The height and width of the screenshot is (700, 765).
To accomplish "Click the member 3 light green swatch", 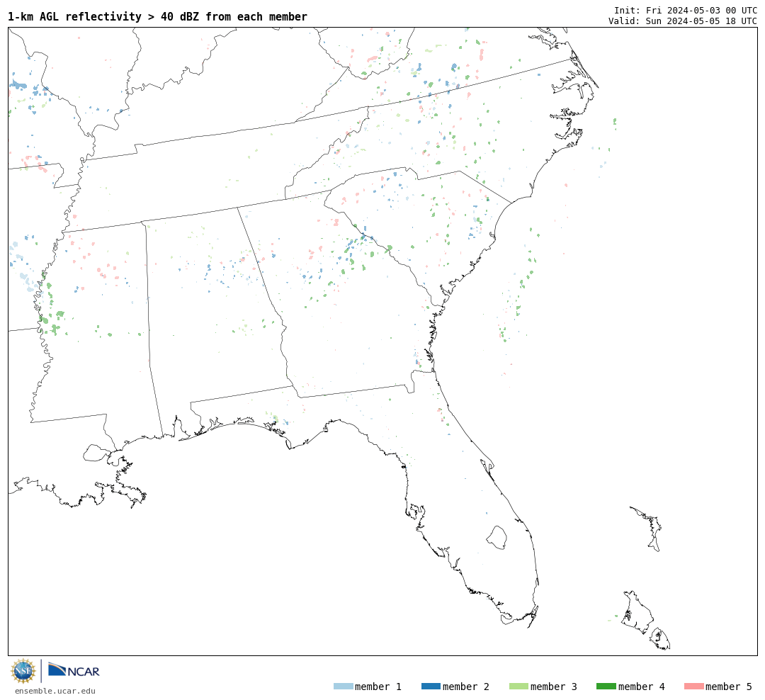I will [x=518, y=687].
